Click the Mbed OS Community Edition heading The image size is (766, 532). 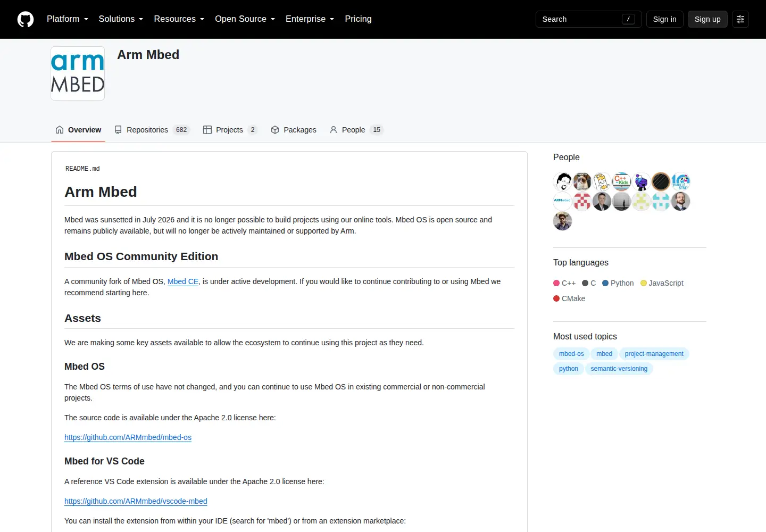tap(141, 256)
